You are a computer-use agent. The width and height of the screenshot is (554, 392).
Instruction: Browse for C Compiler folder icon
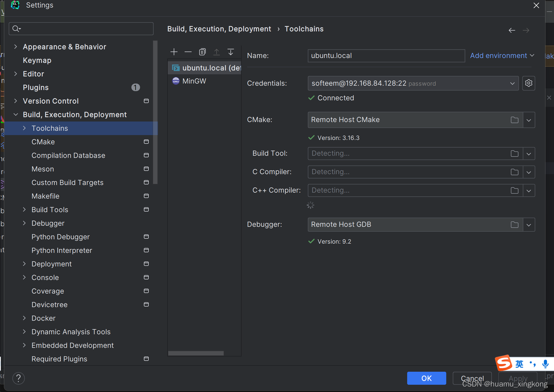(515, 172)
